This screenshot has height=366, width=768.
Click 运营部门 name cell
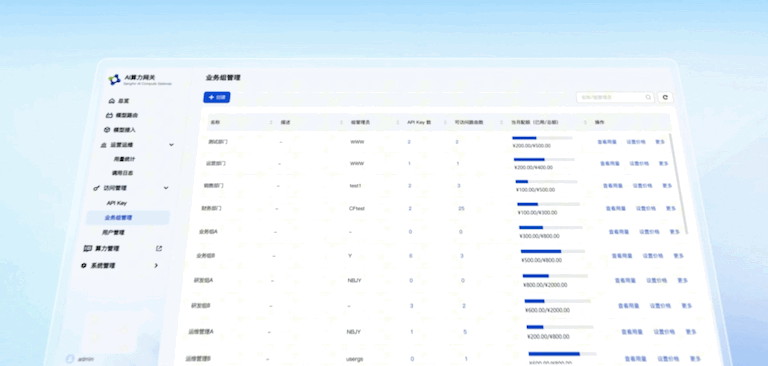pos(216,163)
